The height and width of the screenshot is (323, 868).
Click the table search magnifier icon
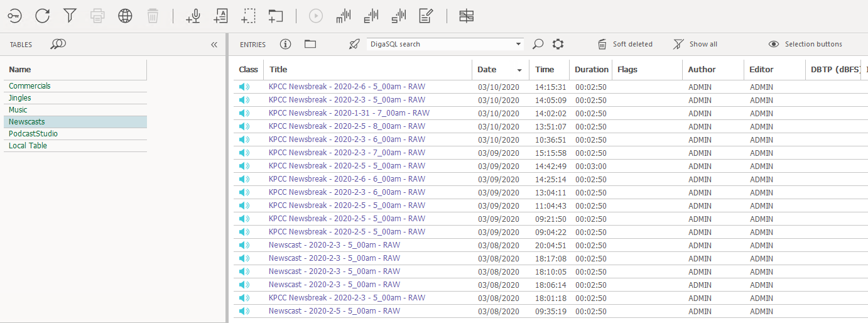pos(58,44)
